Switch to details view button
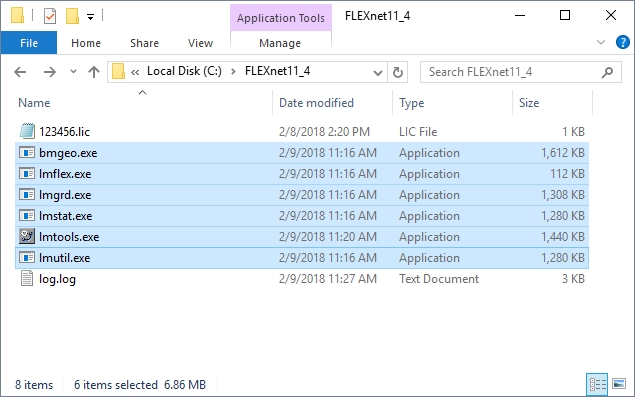635x397 pixels. 597,384
